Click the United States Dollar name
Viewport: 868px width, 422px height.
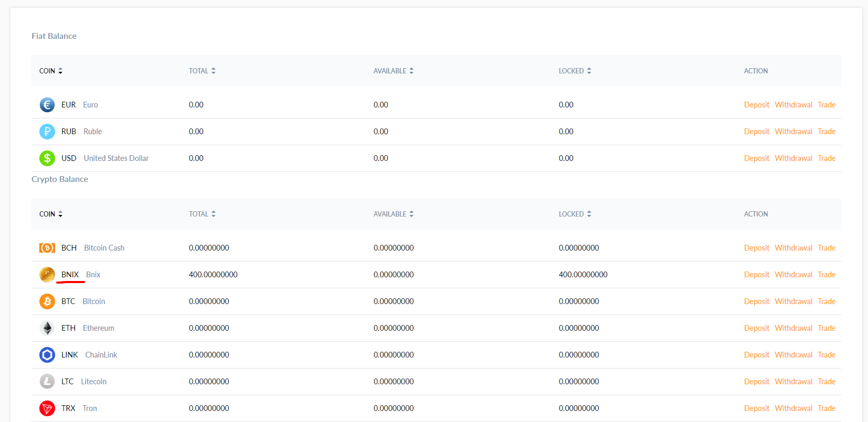(116, 158)
